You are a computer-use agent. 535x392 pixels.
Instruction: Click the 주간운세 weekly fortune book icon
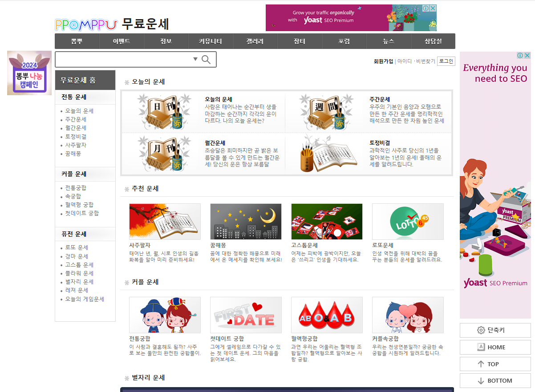pos(327,111)
